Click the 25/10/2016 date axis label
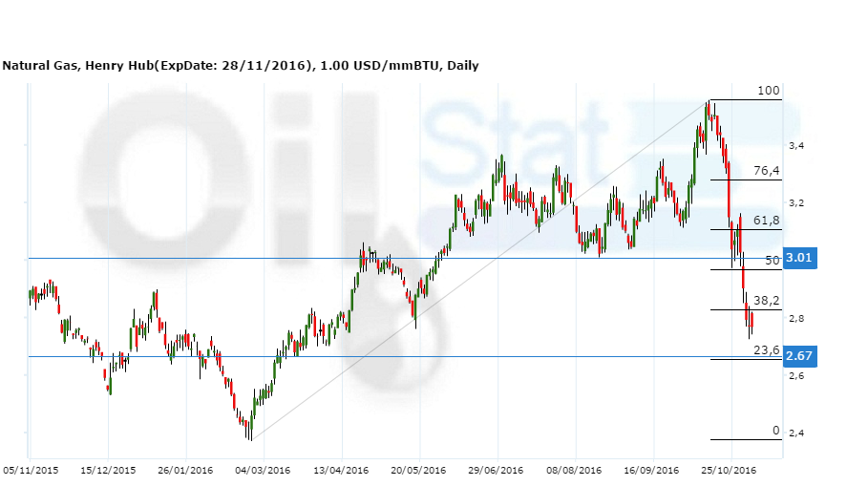This screenshot has height=486, width=868. pyautogui.click(x=730, y=470)
